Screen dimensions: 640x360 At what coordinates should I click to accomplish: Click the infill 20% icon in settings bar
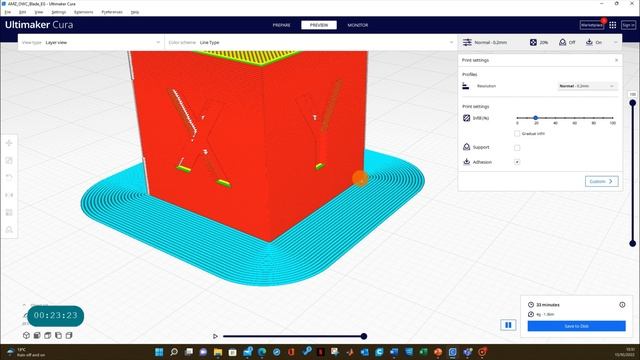533,42
